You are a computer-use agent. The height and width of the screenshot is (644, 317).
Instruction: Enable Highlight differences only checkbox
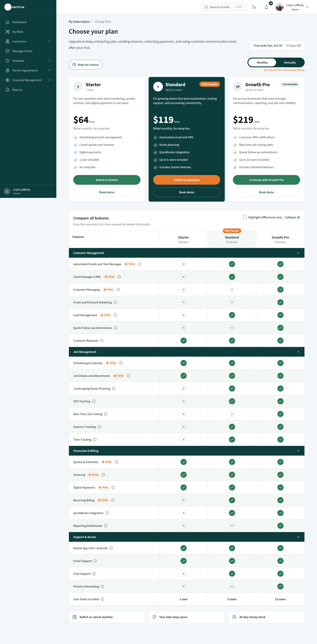245,217
